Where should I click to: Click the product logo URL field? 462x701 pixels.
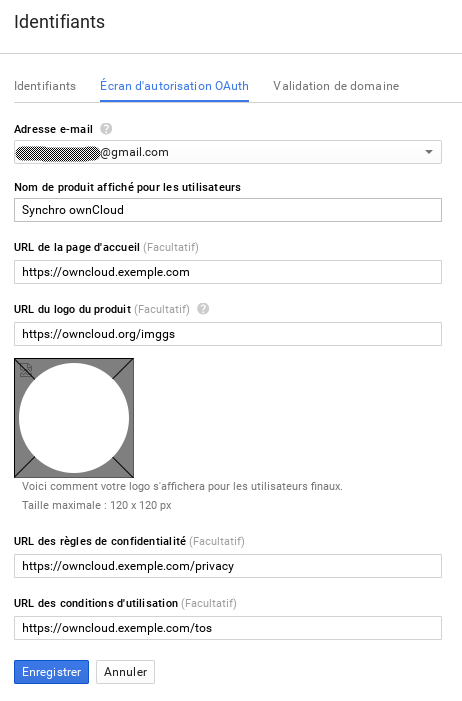pyautogui.click(x=228, y=334)
